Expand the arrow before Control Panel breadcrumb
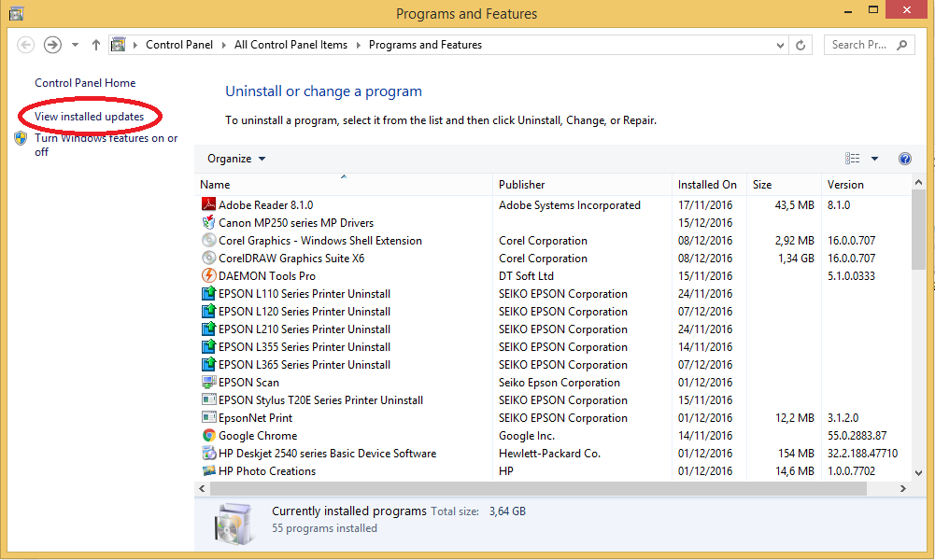The height and width of the screenshot is (560, 935). coord(135,45)
